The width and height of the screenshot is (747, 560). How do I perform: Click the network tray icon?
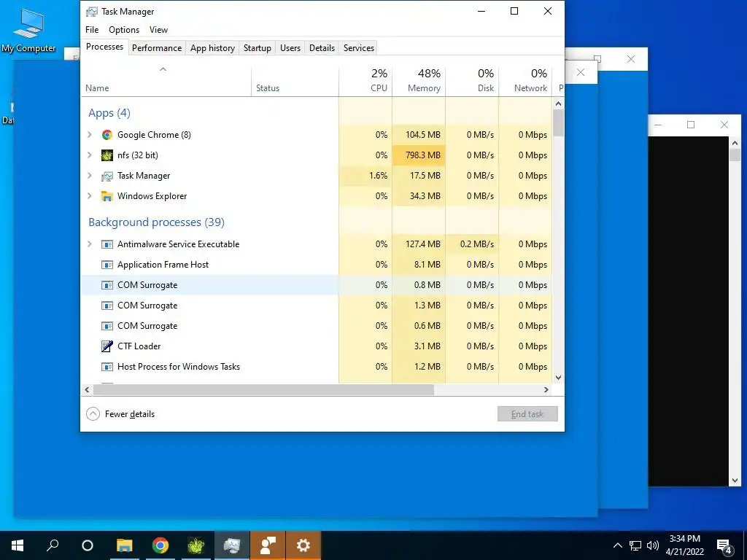[635, 545]
